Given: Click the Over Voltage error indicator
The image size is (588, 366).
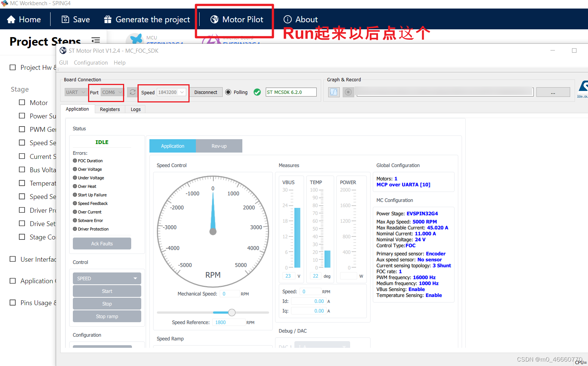Looking at the screenshot, I should tap(75, 169).
